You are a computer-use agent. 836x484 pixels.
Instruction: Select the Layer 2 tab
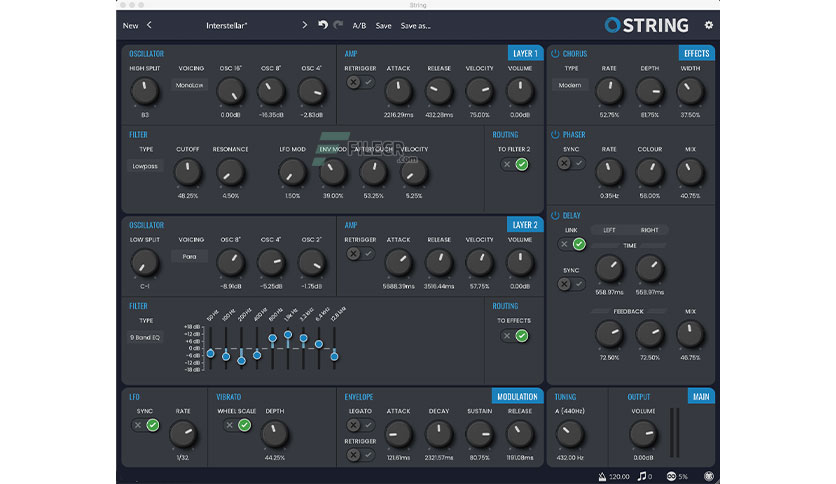pyautogui.click(x=525, y=225)
